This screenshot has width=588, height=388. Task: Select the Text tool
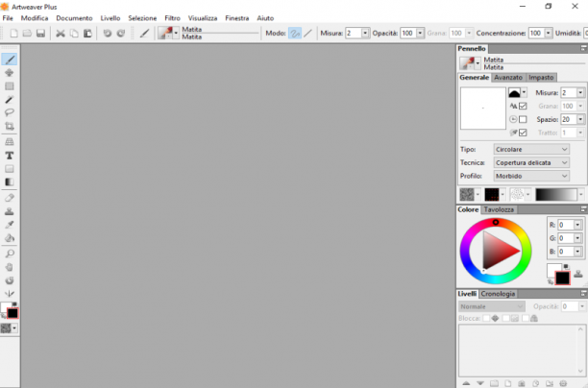pyautogui.click(x=10, y=156)
